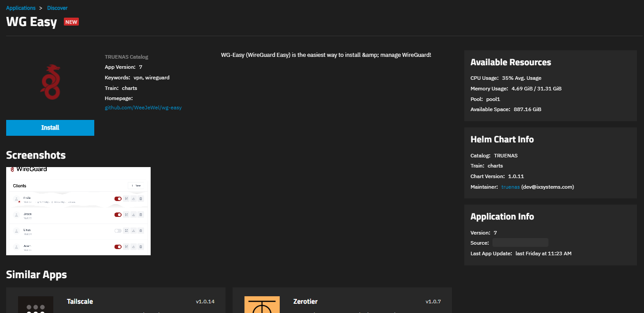
Task: Click the Screenshots section heading
Action: 36,155
